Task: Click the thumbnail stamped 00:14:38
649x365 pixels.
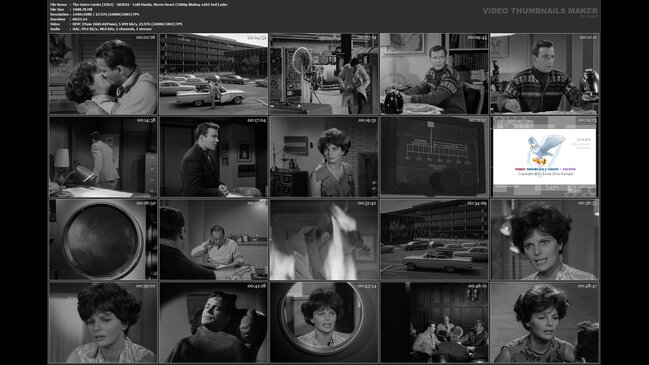Action: (x=103, y=157)
